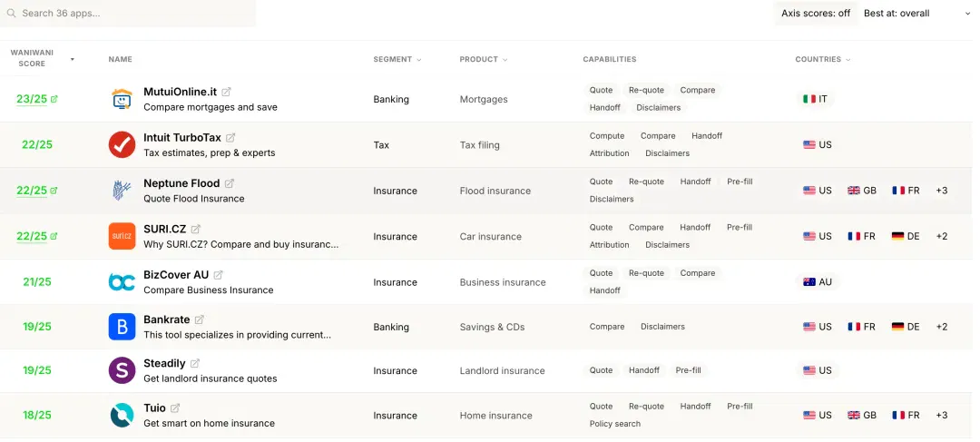
Task: Open score details icon on Neptune Flood row
Action: (54, 190)
